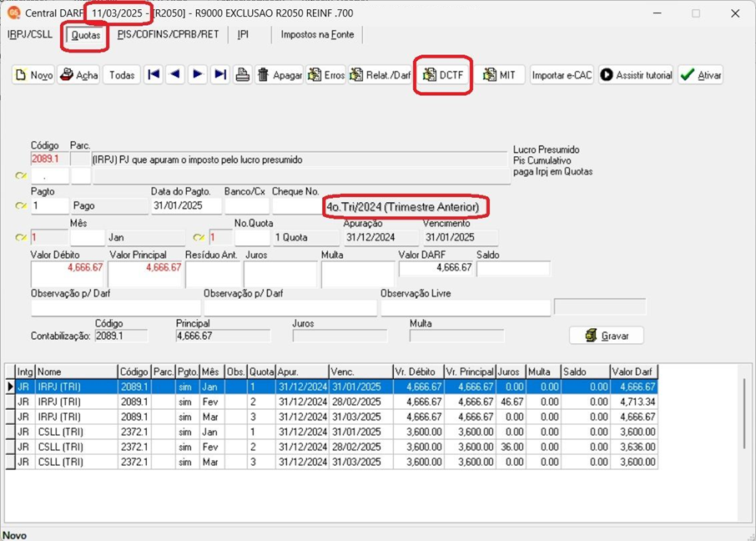The height and width of the screenshot is (541, 756).
Task: Go to previous record arrow
Action: pyautogui.click(x=175, y=74)
